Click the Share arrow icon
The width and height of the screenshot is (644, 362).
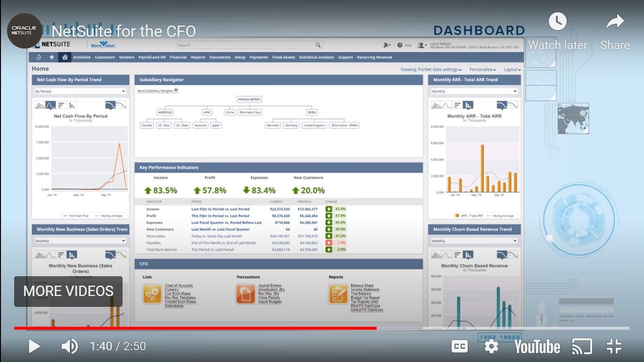coord(615,21)
